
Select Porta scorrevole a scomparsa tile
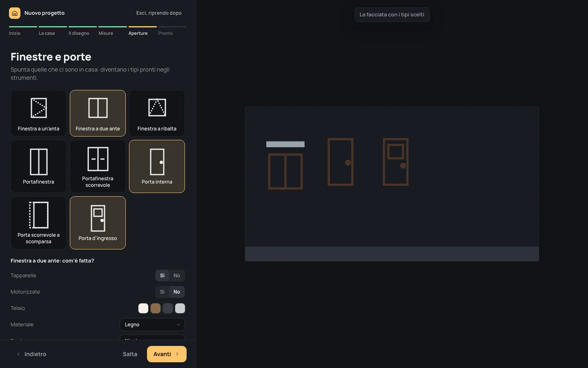coord(38,223)
